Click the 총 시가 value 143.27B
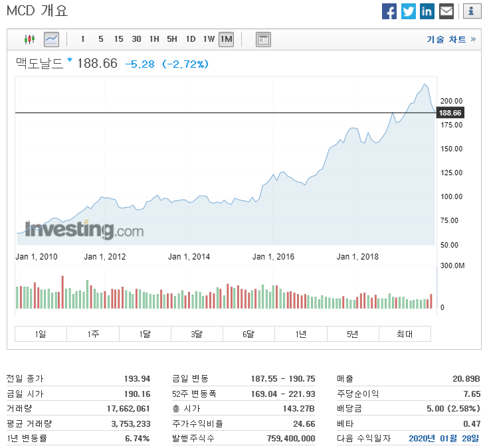485x448 pixels. point(299,408)
